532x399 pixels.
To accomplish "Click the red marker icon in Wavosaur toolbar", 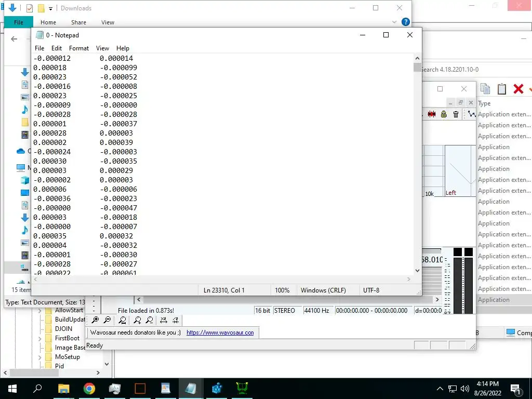I will (x=432, y=114).
